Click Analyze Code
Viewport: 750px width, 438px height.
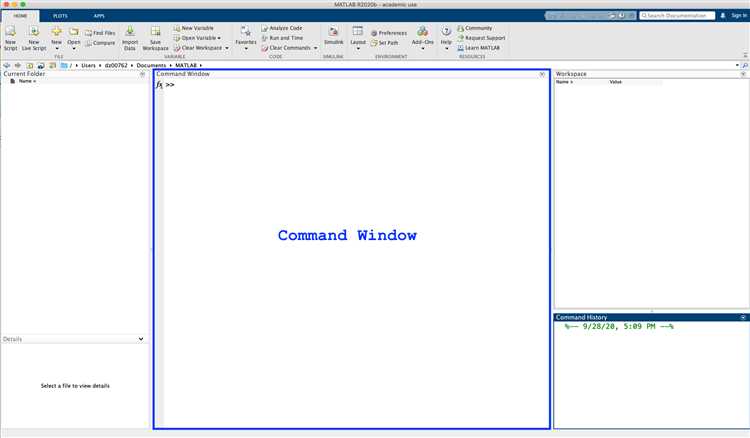click(x=282, y=28)
